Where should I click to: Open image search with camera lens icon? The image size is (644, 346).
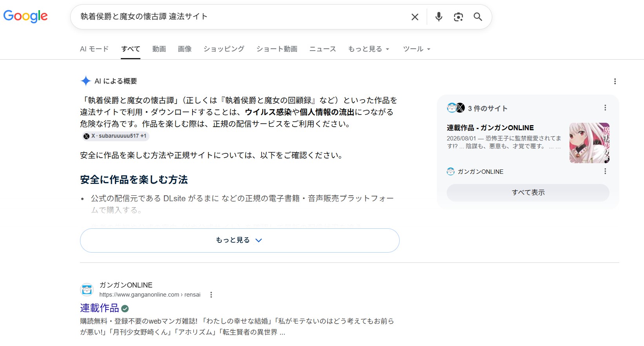[458, 17]
